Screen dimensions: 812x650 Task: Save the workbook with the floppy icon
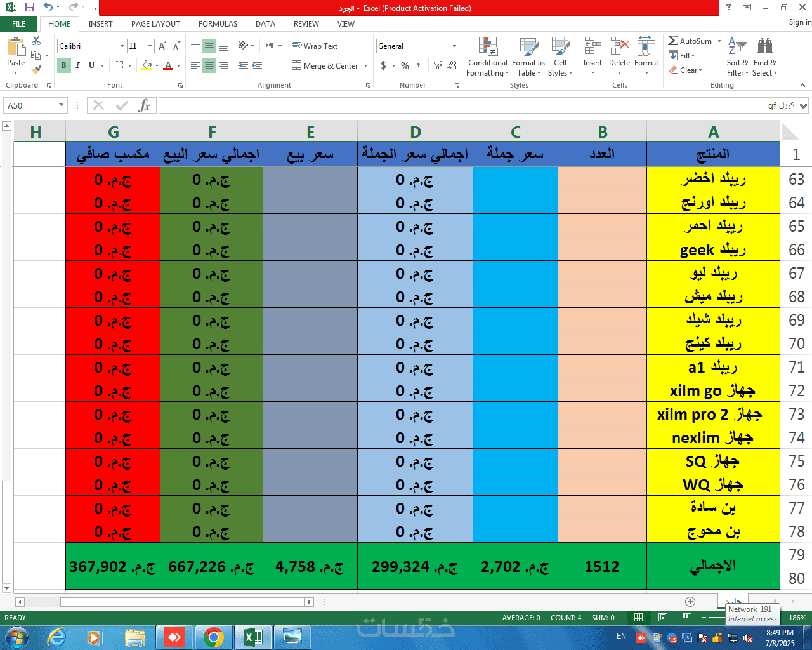tap(29, 8)
